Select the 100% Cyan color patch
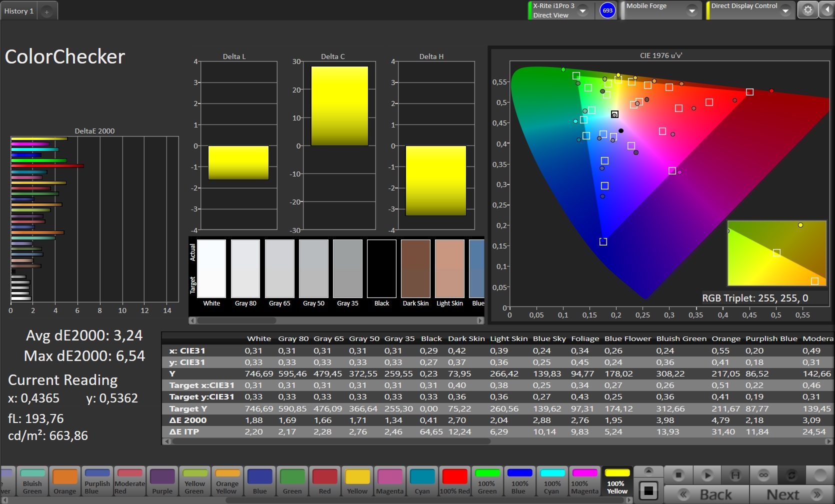This screenshot has height=504, width=835. 552,481
